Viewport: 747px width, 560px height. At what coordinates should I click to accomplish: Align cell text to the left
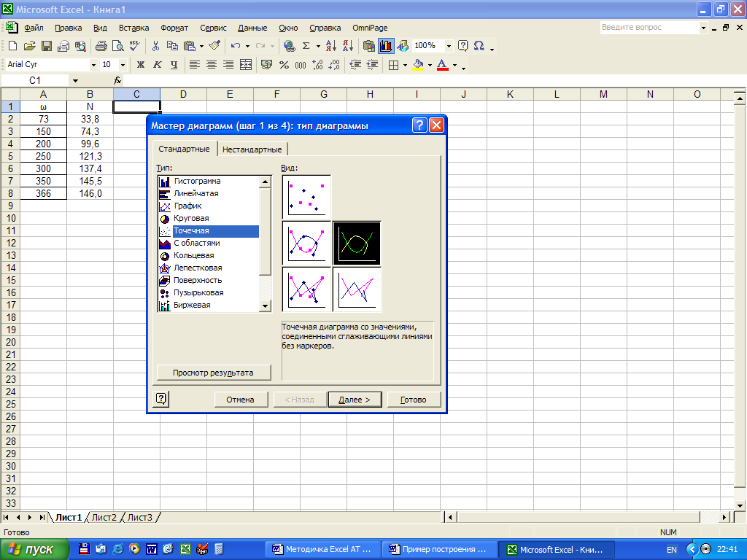[194, 65]
